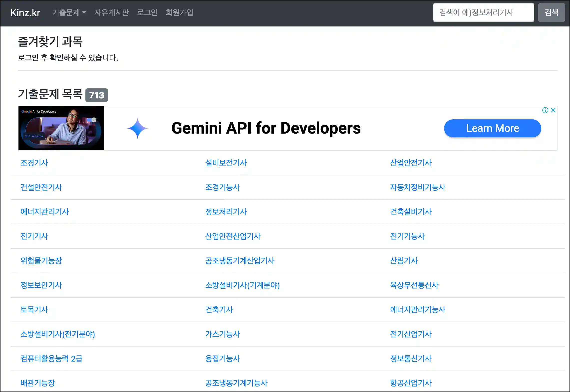Open the 회원가입 page

click(x=180, y=12)
